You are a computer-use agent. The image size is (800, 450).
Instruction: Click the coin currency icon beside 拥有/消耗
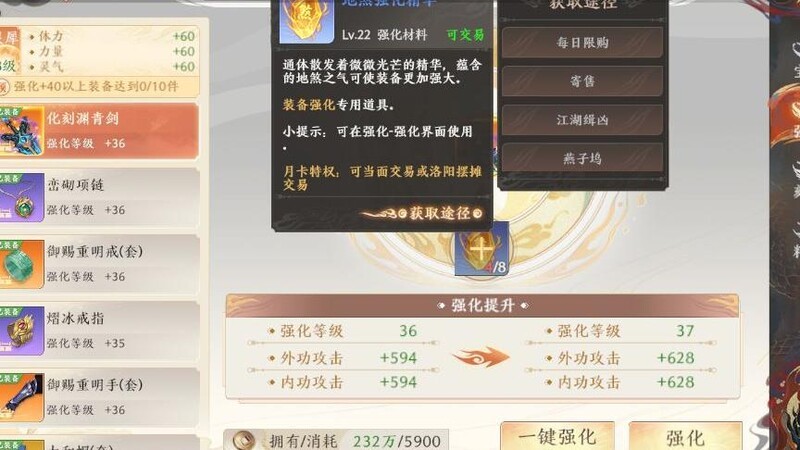pos(243,440)
